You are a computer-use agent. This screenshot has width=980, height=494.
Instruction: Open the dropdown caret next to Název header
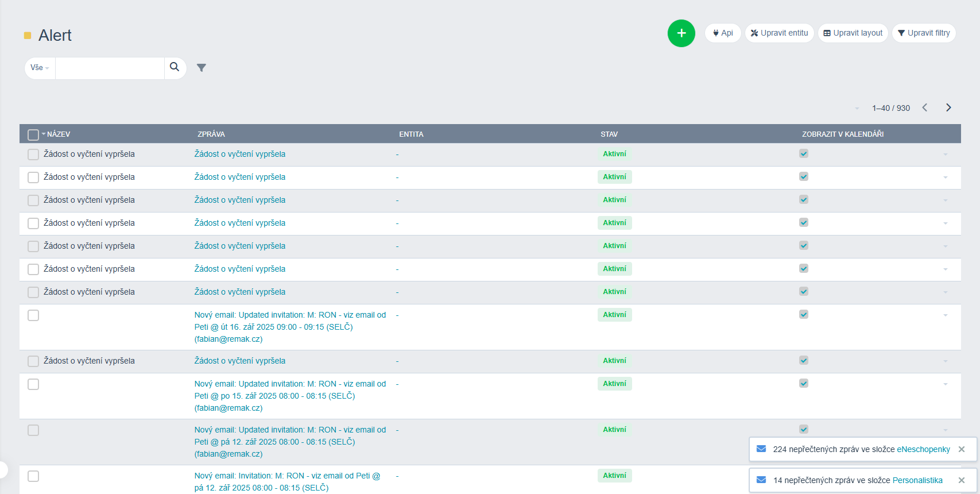click(x=44, y=134)
